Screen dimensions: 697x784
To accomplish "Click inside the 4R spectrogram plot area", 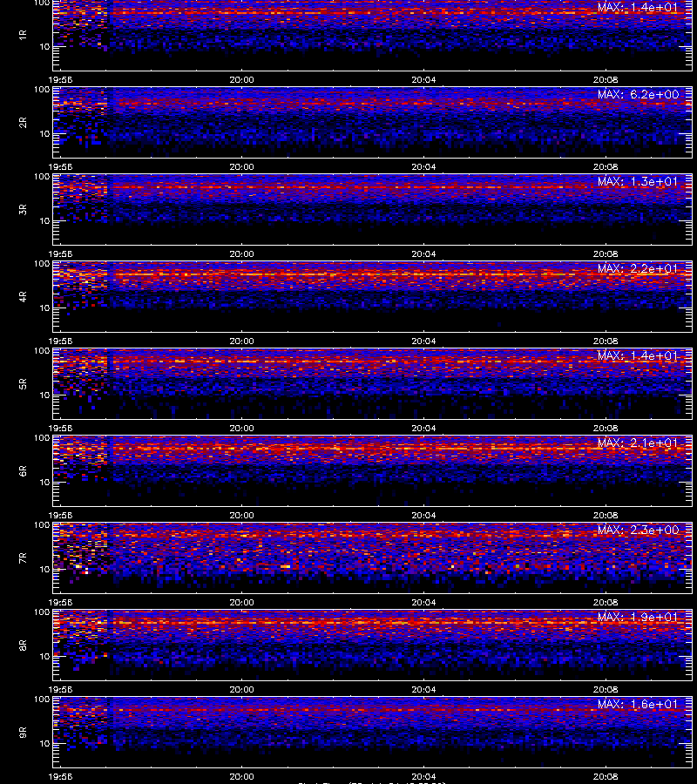I will coord(373,296).
